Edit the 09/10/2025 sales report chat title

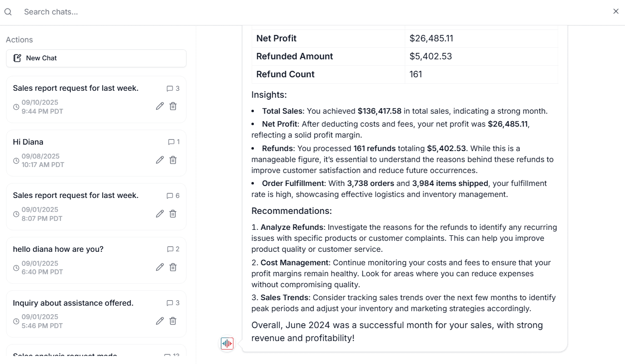[160, 106]
